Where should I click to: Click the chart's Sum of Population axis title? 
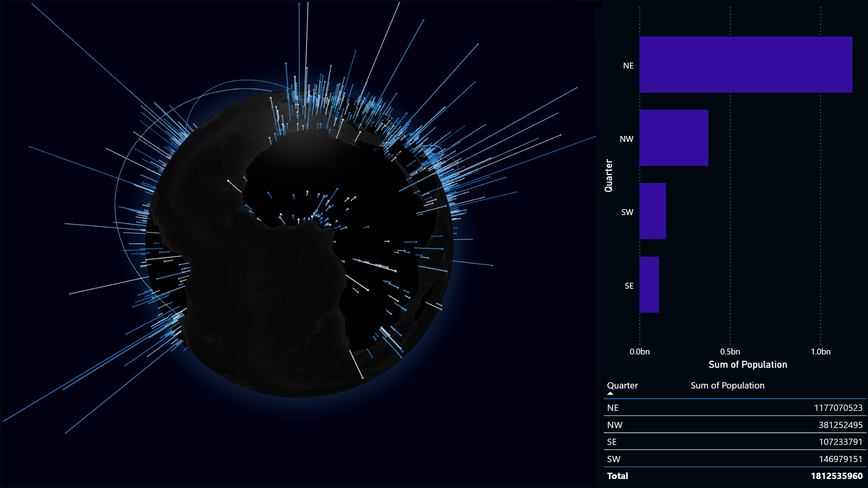coord(748,365)
